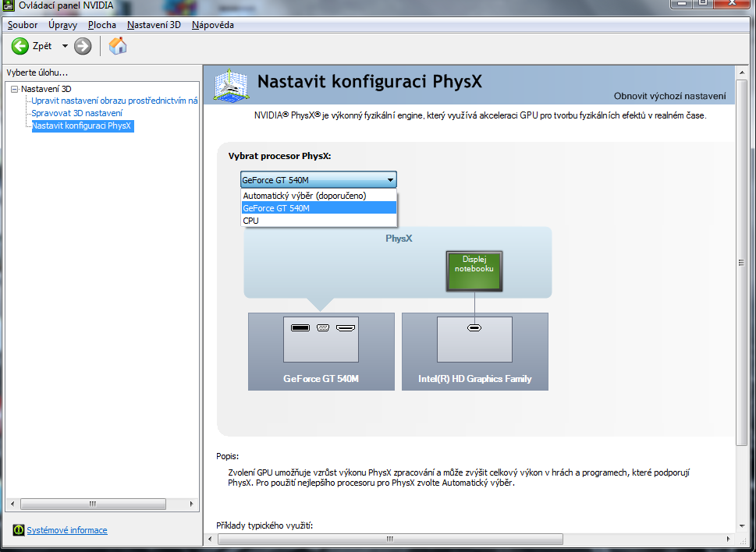Open the Nápověda menu

(x=212, y=25)
